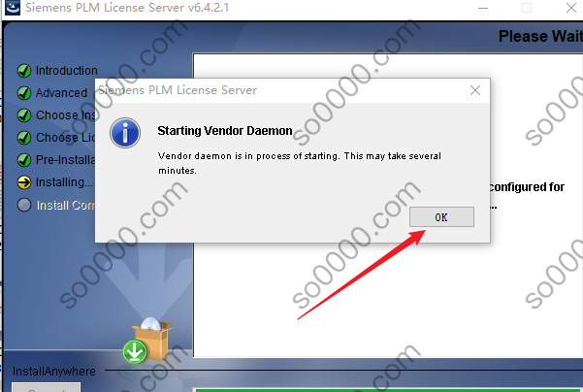Select the Advanced step label

[x=61, y=92]
